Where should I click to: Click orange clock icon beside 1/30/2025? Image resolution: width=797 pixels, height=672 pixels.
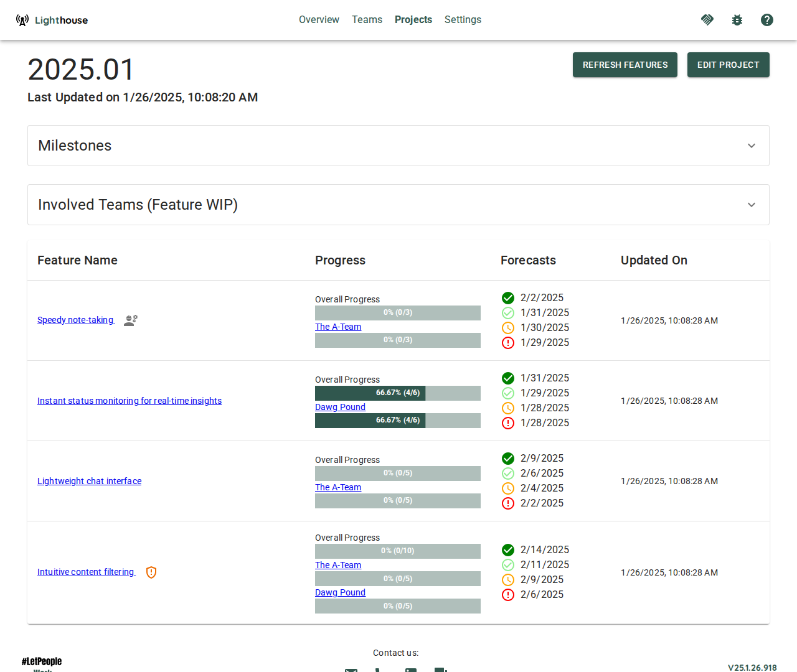point(508,328)
